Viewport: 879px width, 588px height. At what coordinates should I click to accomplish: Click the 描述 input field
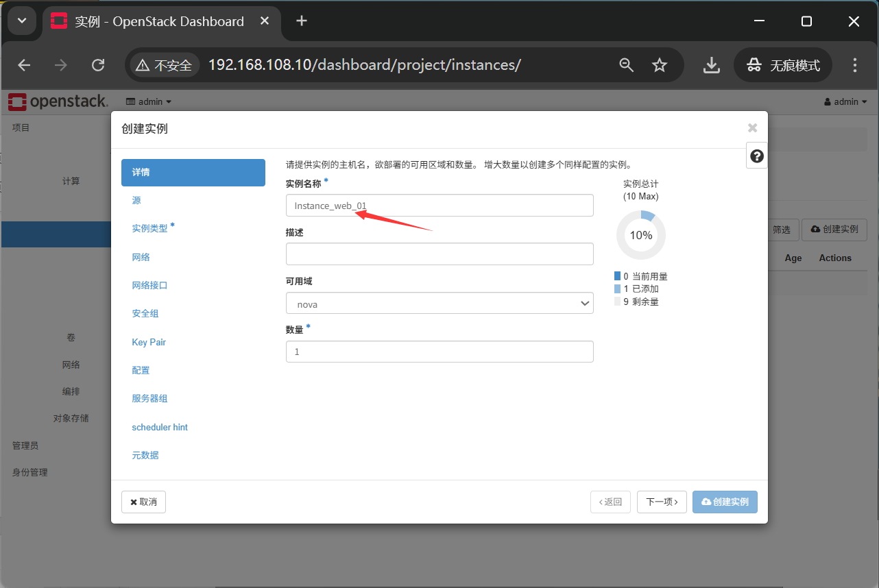pos(439,254)
